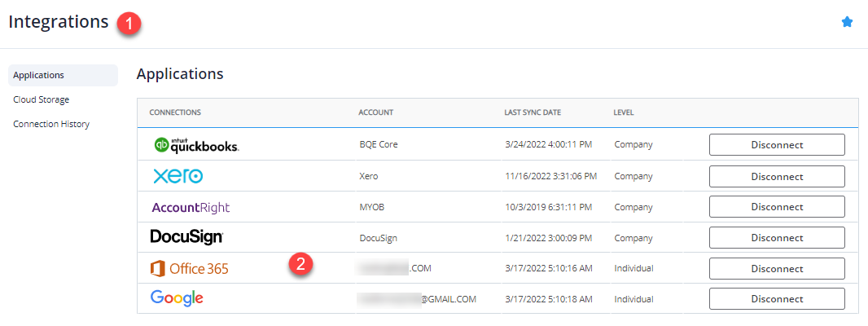
Task: Click the Google logo in connections
Action: click(x=177, y=299)
